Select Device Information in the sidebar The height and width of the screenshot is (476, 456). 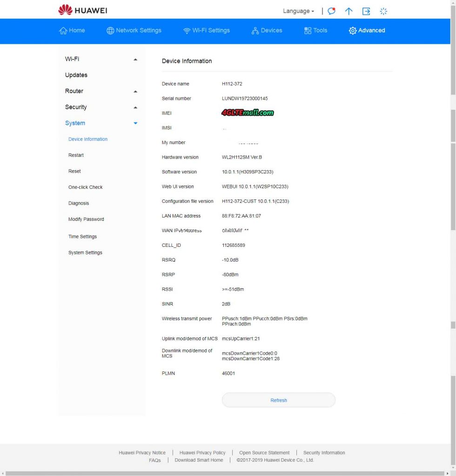pyautogui.click(x=87, y=139)
